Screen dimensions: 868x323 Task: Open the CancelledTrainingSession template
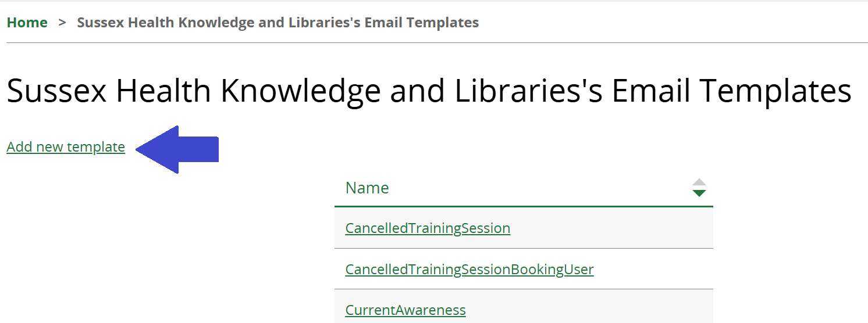(x=428, y=228)
